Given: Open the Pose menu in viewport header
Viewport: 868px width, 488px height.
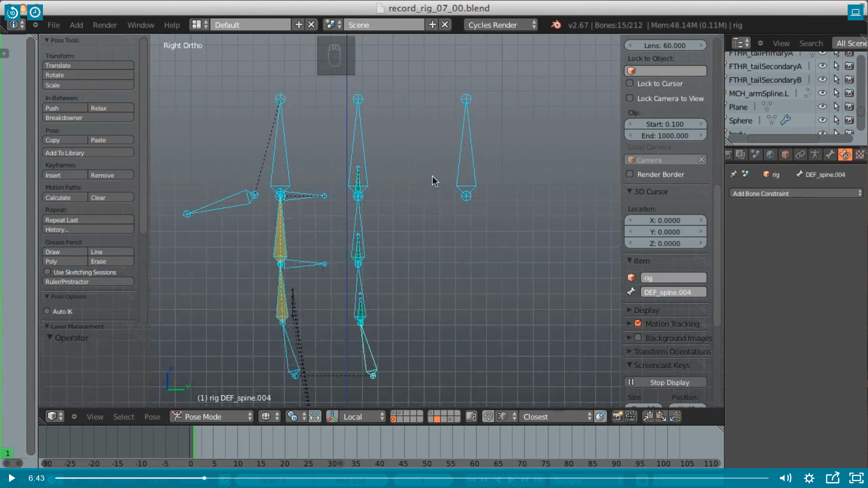Looking at the screenshot, I should [152, 417].
